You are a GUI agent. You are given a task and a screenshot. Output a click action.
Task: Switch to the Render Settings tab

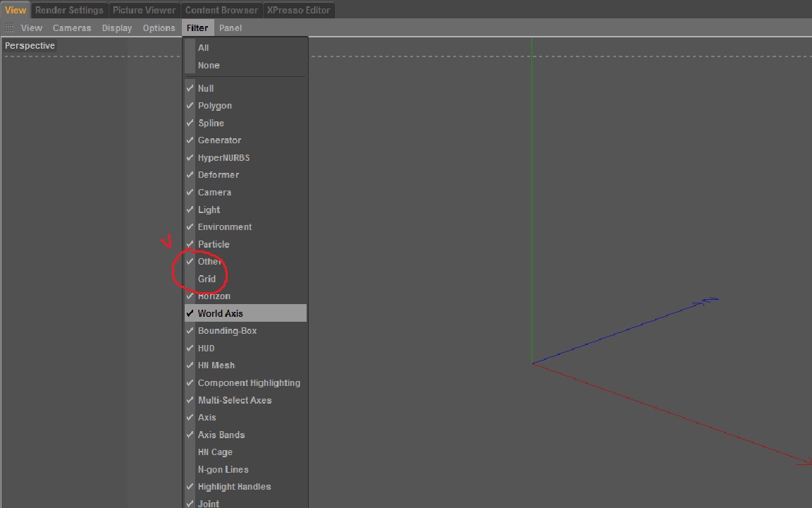pos(69,10)
